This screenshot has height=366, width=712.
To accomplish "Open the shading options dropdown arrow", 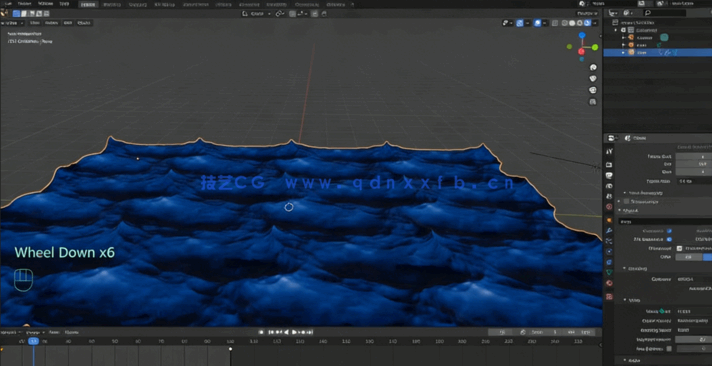I will (596, 23).
